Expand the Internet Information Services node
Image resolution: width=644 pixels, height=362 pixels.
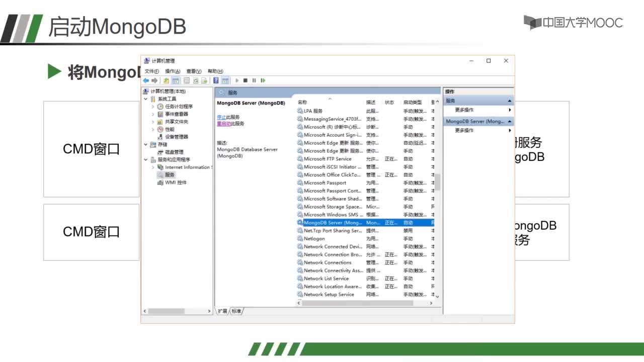[153, 167]
